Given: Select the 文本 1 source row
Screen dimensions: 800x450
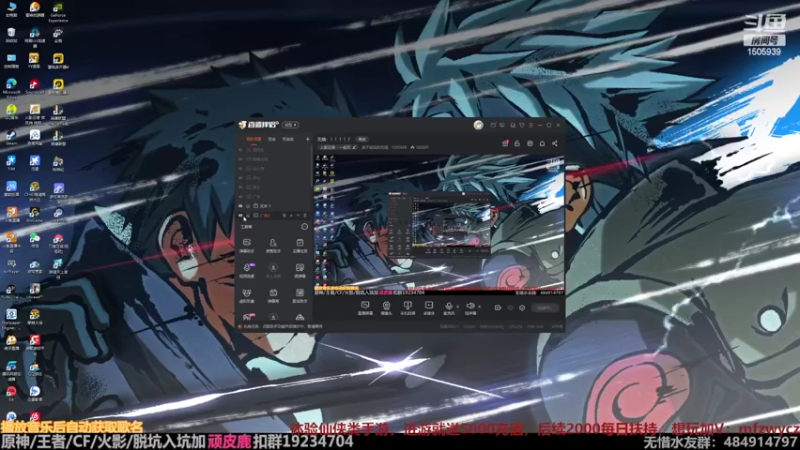Looking at the screenshot, I should click(273, 206).
